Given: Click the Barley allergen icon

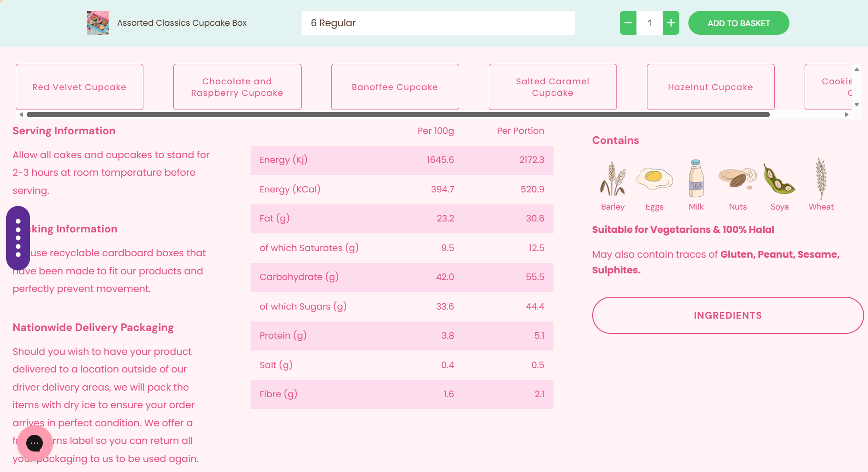Looking at the screenshot, I should pos(613,179).
